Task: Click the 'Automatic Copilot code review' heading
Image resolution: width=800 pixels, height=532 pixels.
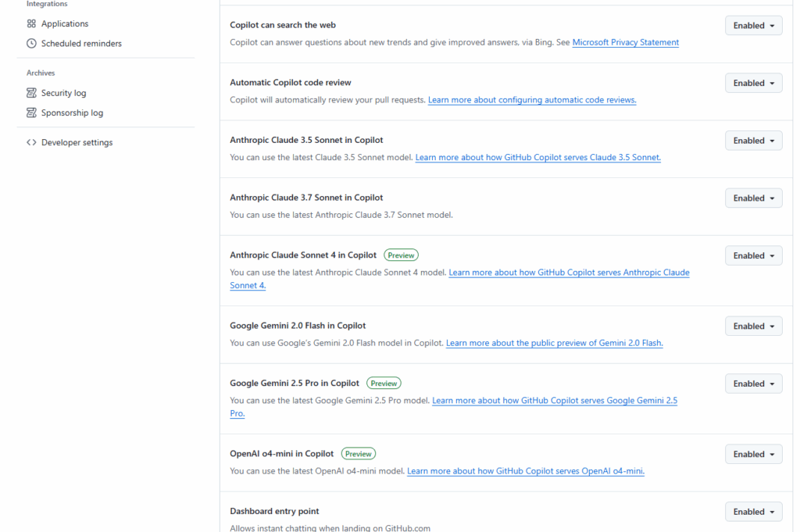Action: [291, 83]
